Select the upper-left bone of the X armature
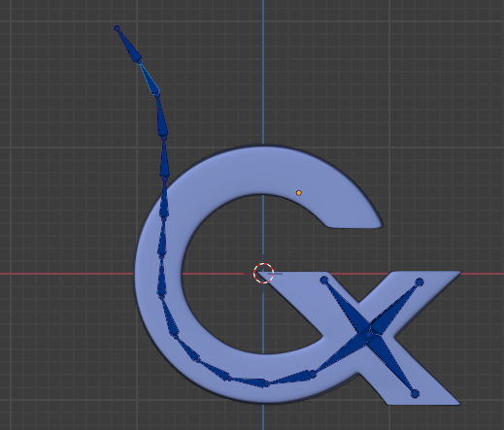Image resolution: width=504 pixels, height=430 pixels. pyautogui.click(x=346, y=307)
